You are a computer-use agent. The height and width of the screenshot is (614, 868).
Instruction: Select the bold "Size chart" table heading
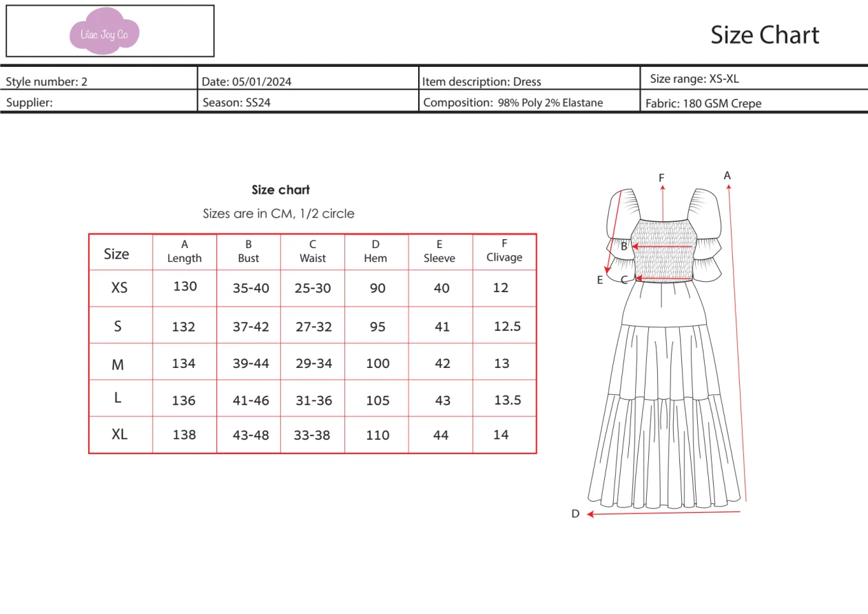280,190
